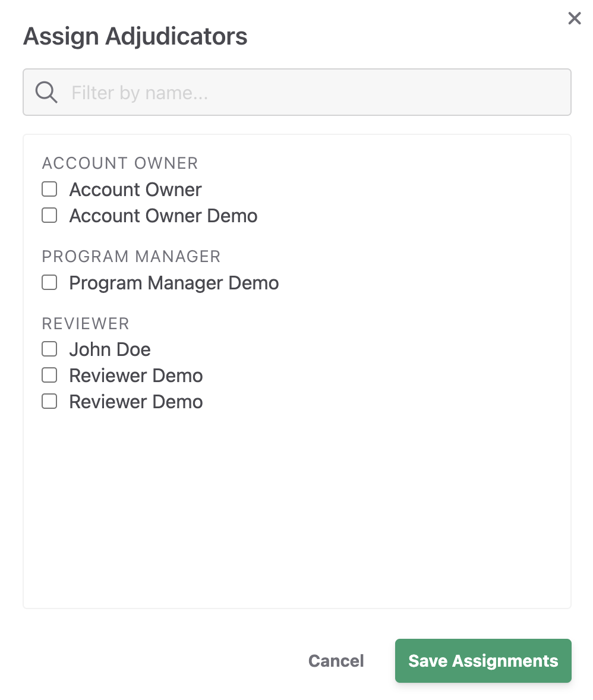Click the Assign Adjudicators dialog title
Image resolution: width=593 pixels, height=700 pixels.
(x=135, y=36)
